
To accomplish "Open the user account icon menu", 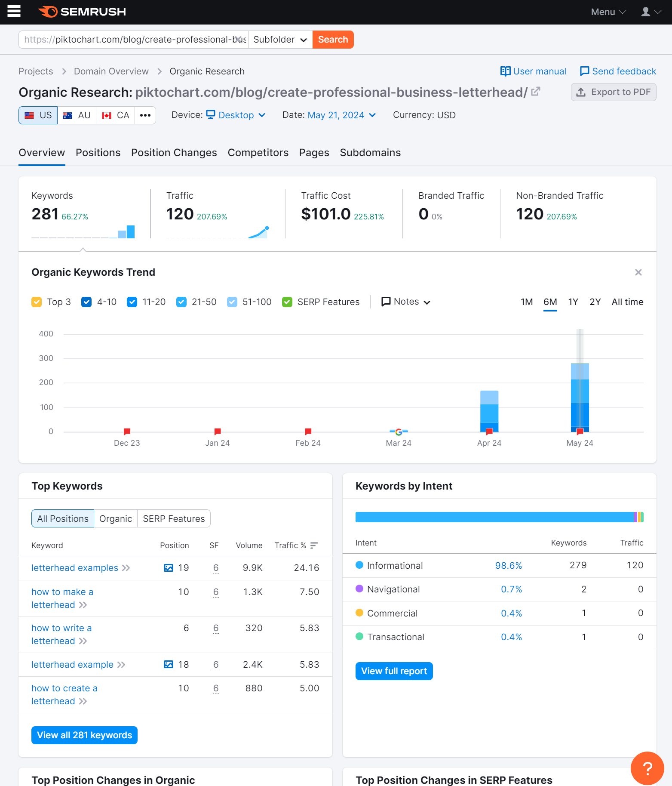I will pyautogui.click(x=651, y=12).
